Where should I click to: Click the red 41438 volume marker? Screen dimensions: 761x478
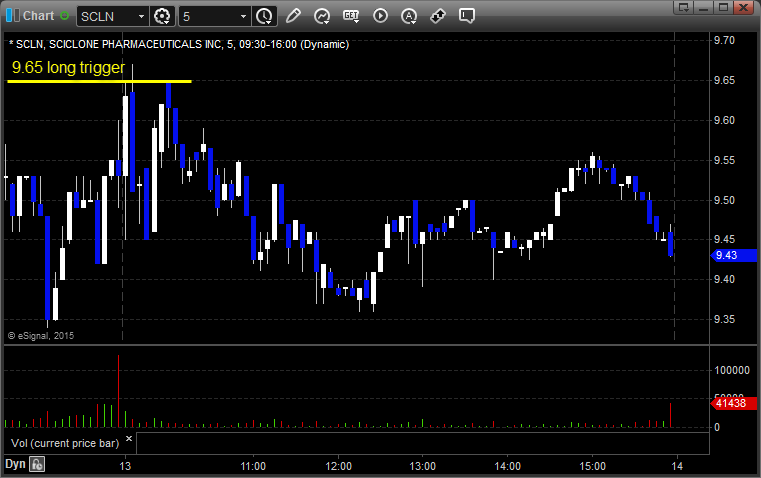tap(734, 403)
